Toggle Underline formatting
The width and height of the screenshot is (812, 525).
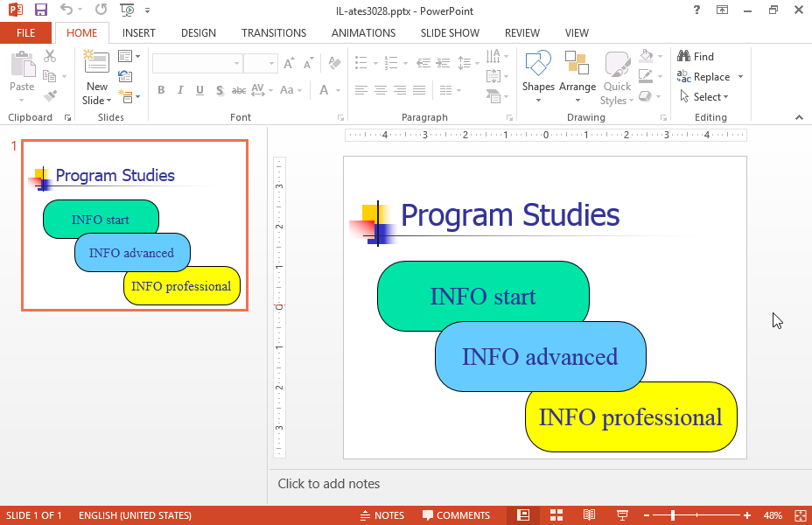(x=199, y=90)
